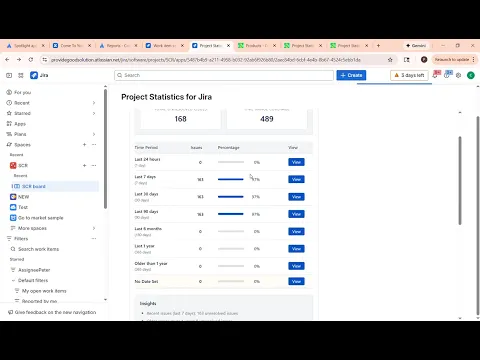
Task: Click the Last 90 days percentage bar
Action: tap(231, 214)
